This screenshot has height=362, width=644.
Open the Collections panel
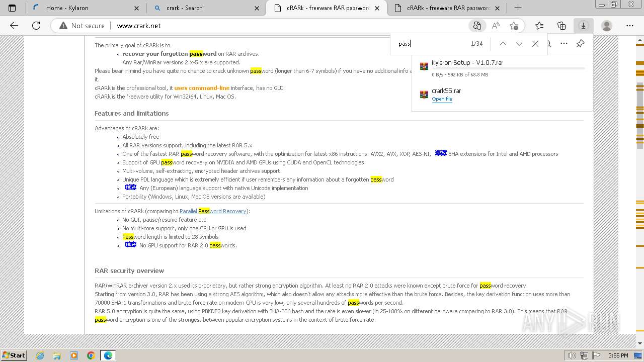tap(561, 26)
